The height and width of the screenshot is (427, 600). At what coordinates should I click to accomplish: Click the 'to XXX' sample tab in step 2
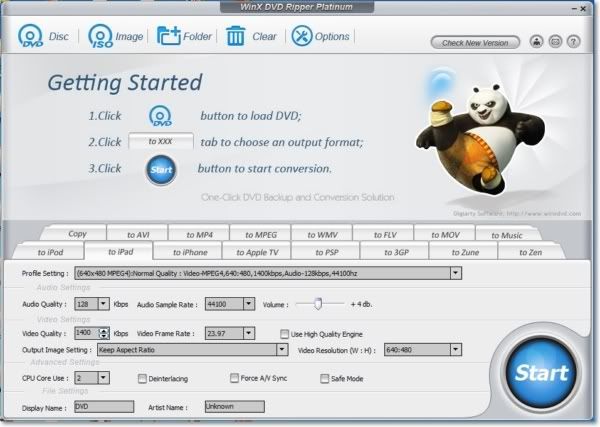(x=161, y=141)
